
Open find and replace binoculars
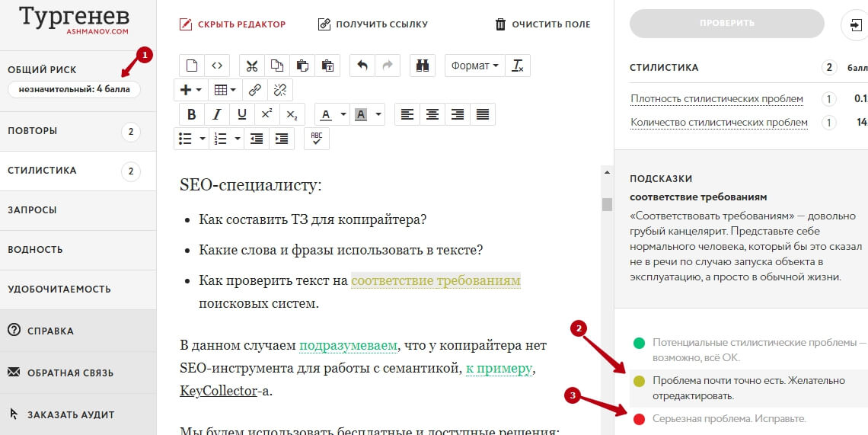click(x=423, y=66)
